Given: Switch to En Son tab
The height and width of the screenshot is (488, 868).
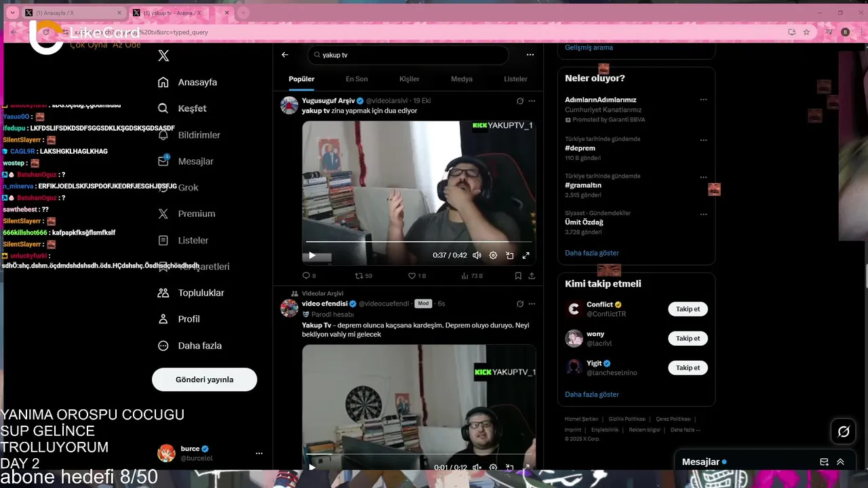Looking at the screenshot, I should pos(357,79).
